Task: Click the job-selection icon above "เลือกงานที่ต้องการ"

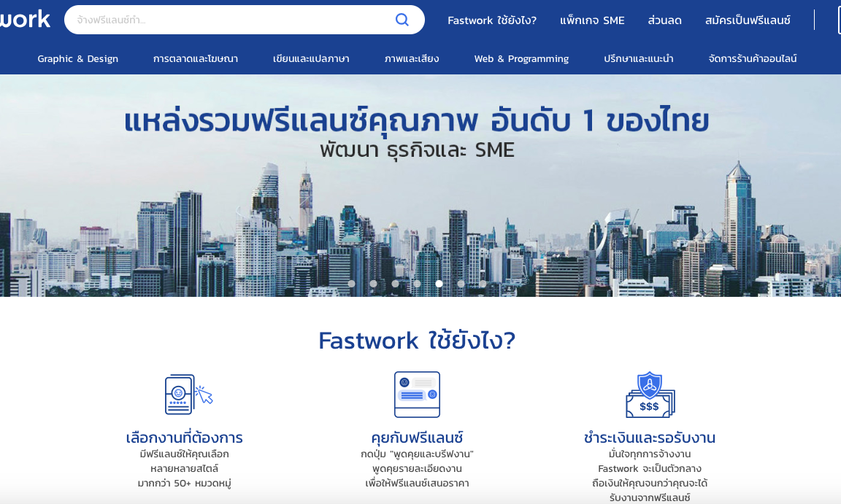Action: (x=184, y=394)
